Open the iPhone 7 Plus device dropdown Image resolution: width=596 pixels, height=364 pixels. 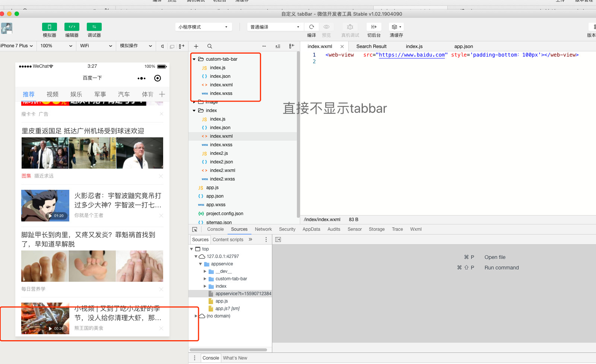(17, 46)
